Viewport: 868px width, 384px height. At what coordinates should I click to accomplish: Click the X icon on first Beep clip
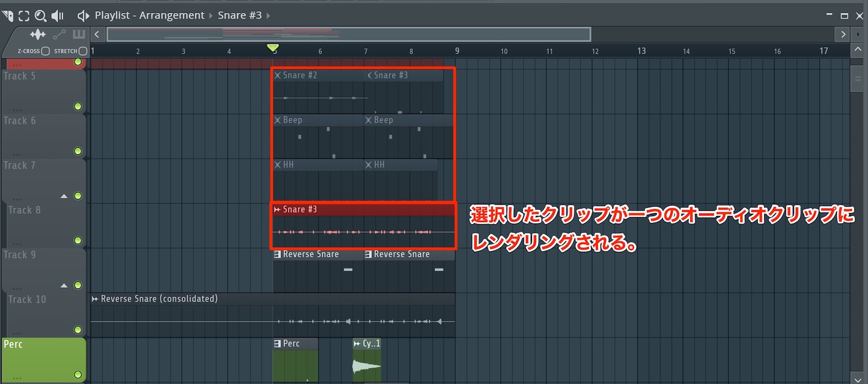[277, 120]
